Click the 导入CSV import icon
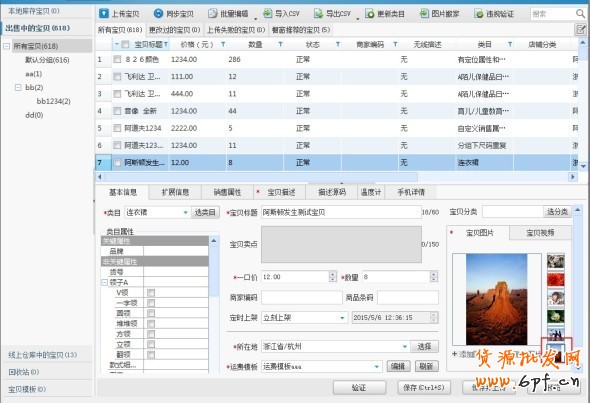The image size is (590, 403). click(268, 14)
